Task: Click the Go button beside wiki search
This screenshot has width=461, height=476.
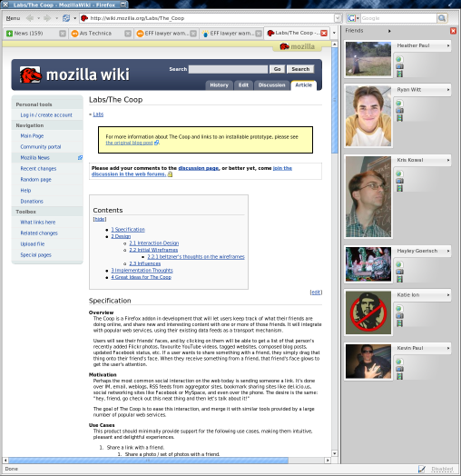Action: point(277,69)
